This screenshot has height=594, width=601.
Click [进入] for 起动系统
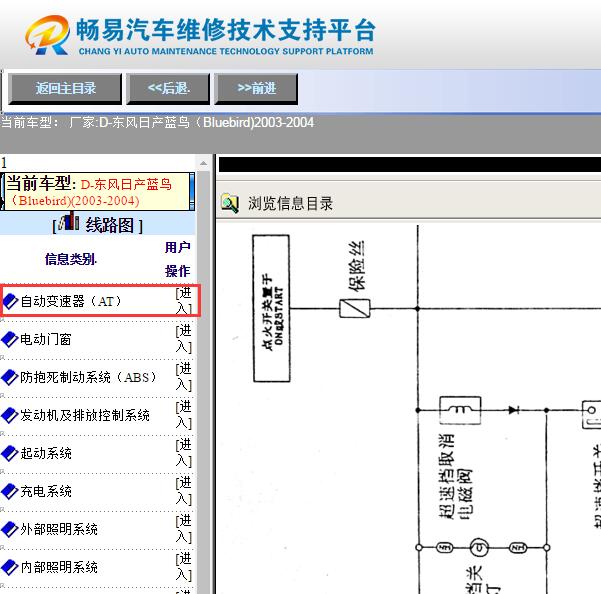(x=184, y=453)
